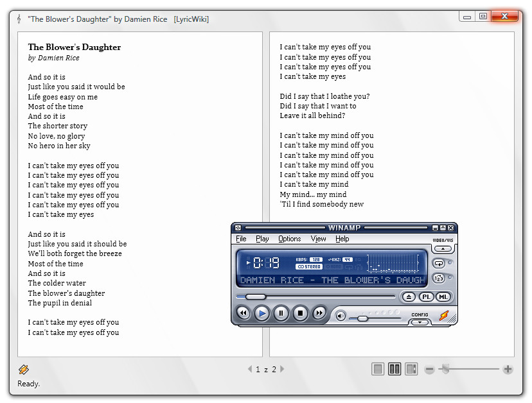Screen dimensions: 532x403
Task: Click lyric line 'Just like you said it would be'
Action: [76, 87]
